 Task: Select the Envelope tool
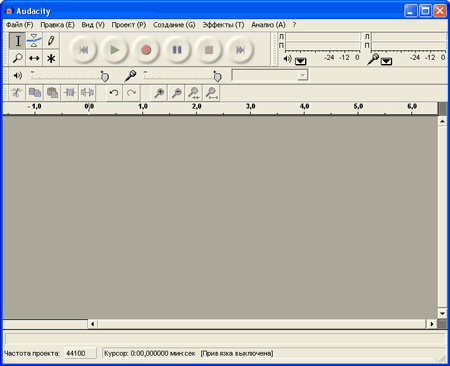point(34,41)
